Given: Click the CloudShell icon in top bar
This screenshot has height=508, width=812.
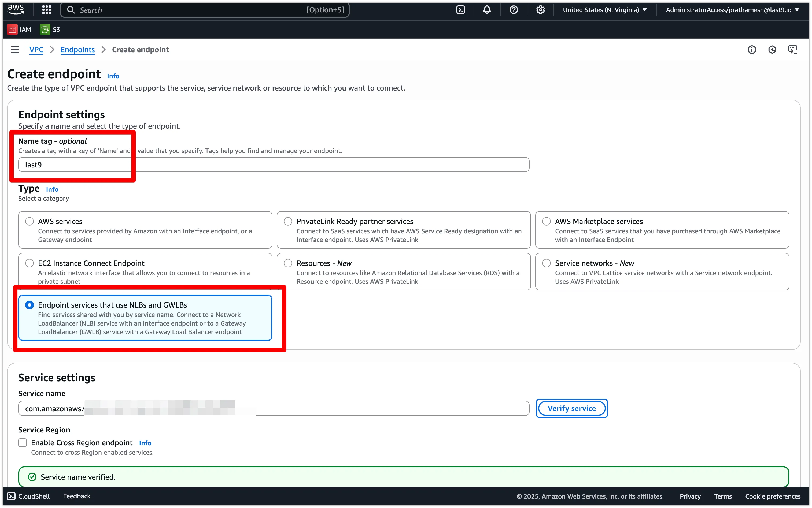Looking at the screenshot, I should click(460, 10).
